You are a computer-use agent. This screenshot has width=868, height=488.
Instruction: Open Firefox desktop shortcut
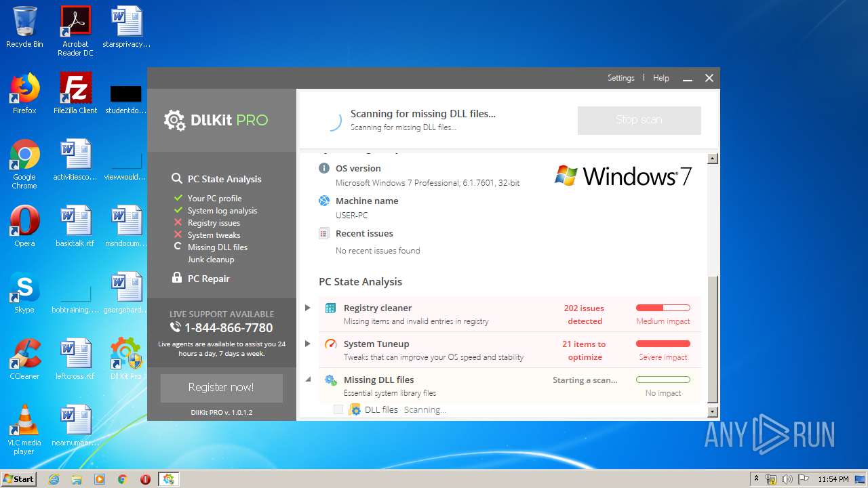[x=24, y=94]
